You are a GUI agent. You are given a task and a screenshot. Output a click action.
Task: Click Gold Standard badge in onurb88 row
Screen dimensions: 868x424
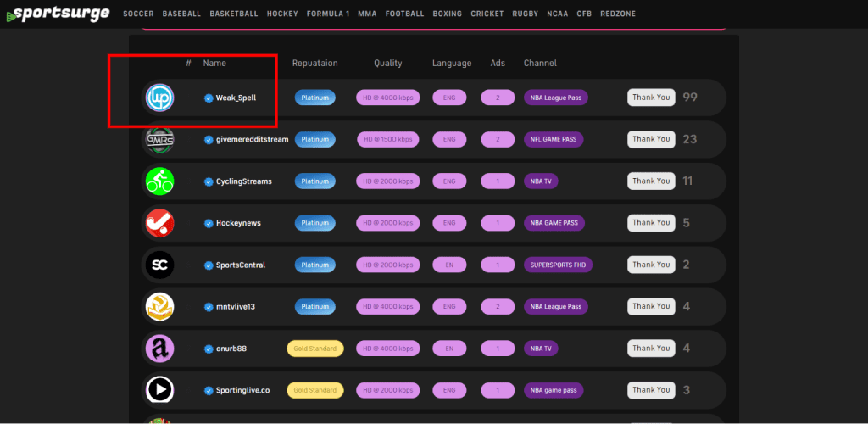pos(315,349)
